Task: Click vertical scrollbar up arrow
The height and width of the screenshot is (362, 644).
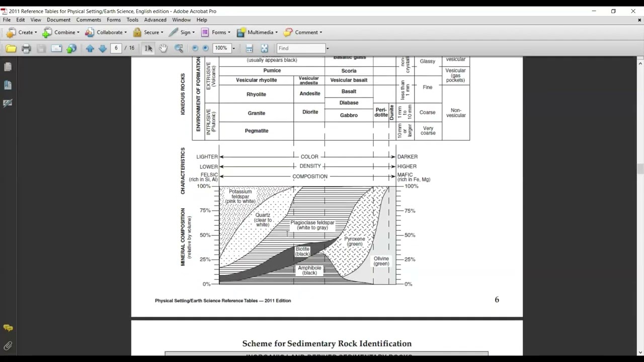Action: point(640,63)
